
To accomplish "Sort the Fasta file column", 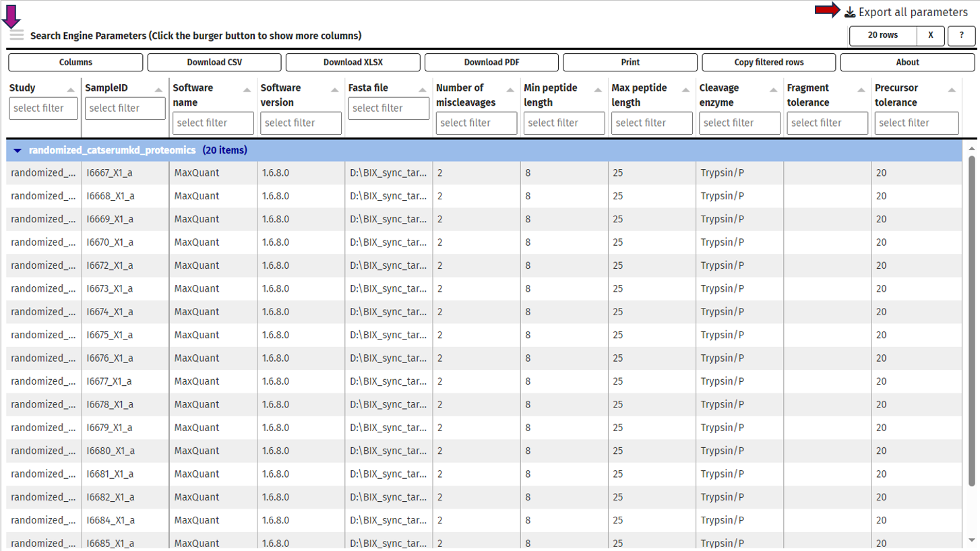I will [x=422, y=88].
